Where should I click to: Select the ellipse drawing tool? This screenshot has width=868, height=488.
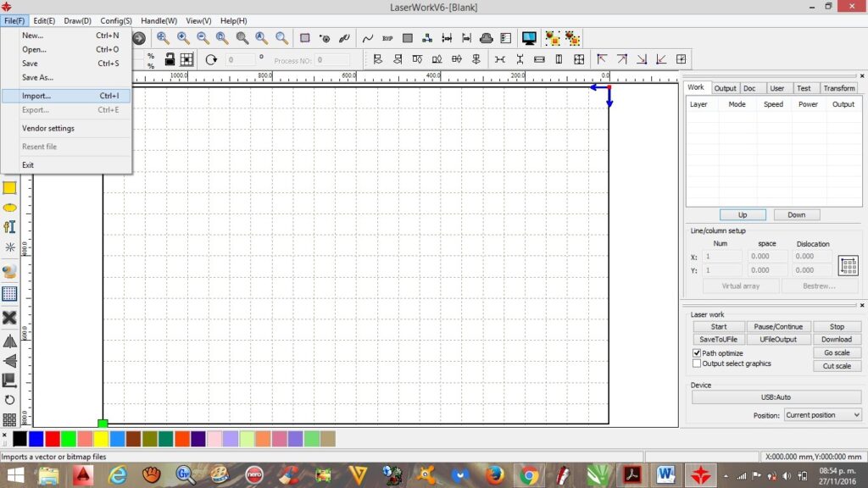click(x=9, y=208)
